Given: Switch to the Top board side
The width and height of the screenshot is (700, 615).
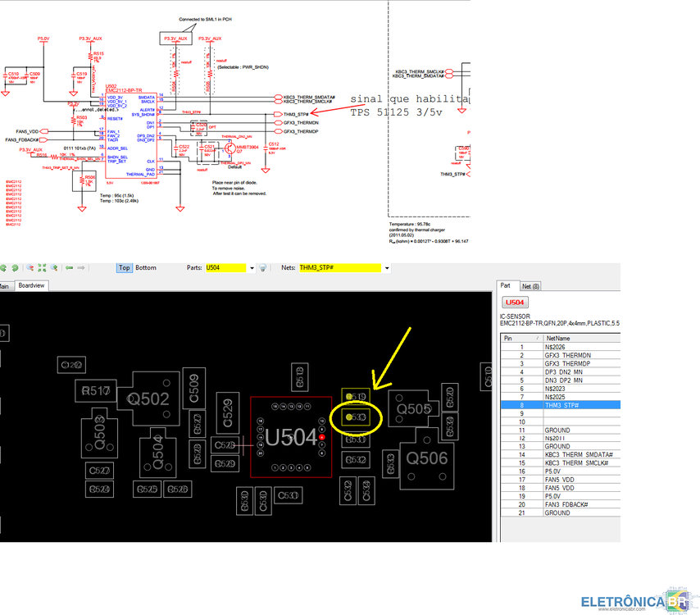Looking at the screenshot, I should coord(124,267).
